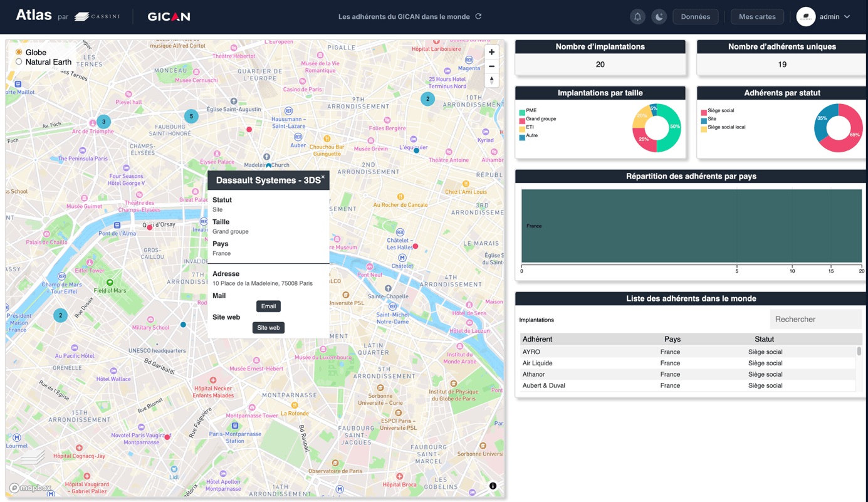The width and height of the screenshot is (868, 502).
Task: Toggle Siège social local legend entry
Action: [x=723, y=127]
